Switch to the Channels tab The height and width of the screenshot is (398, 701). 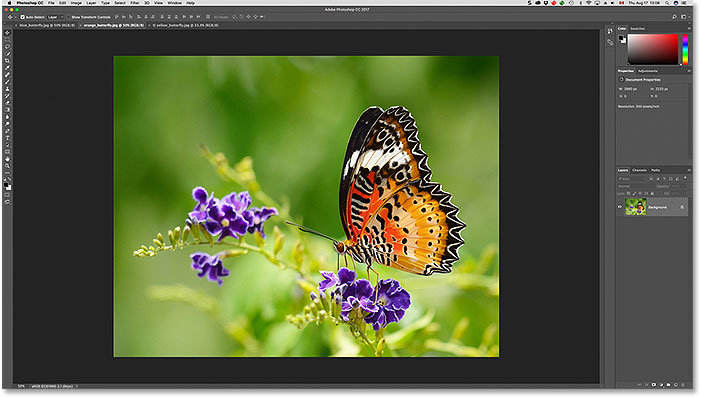click(639, 170)
